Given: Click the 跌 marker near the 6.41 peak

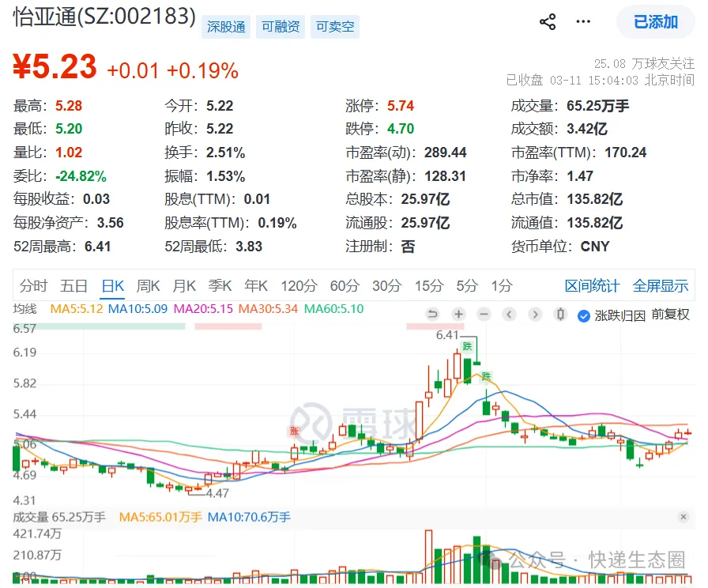Looking at the screenshot, I should click(x=467, y=346).
